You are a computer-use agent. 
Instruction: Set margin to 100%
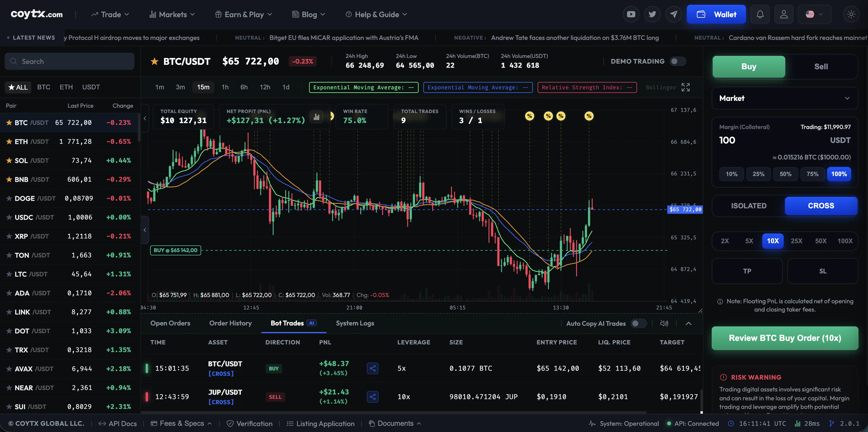click(839, 174)
